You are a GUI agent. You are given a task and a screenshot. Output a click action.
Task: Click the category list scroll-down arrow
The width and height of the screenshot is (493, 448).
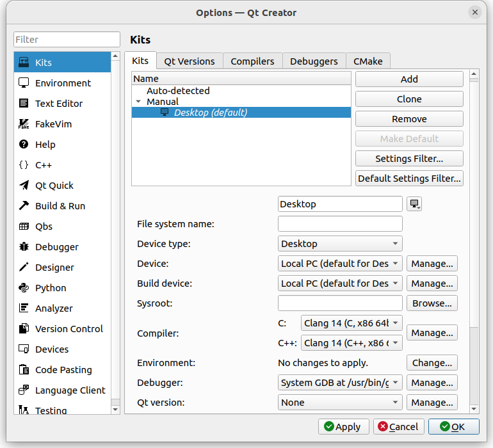click(x=115, y=410)
